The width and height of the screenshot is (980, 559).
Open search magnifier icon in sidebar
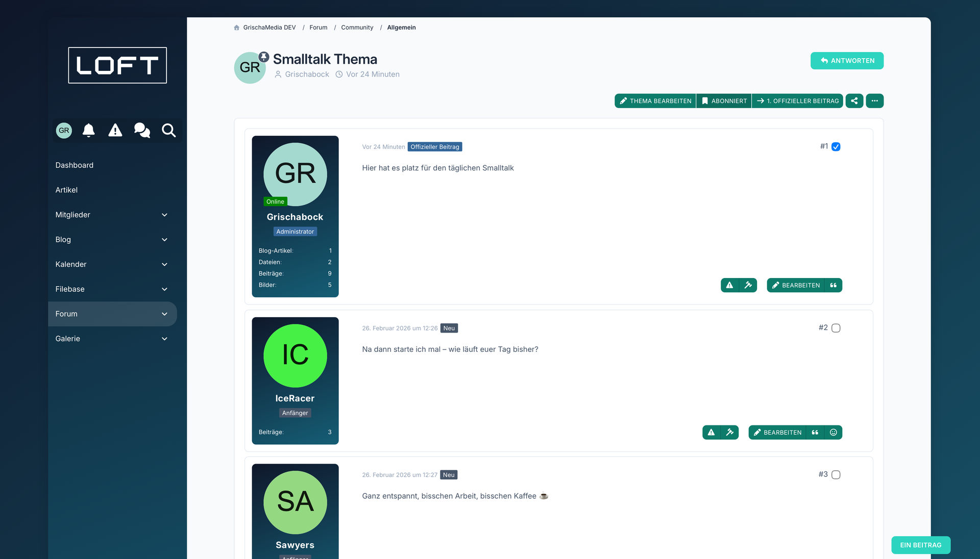pos(169,131)
